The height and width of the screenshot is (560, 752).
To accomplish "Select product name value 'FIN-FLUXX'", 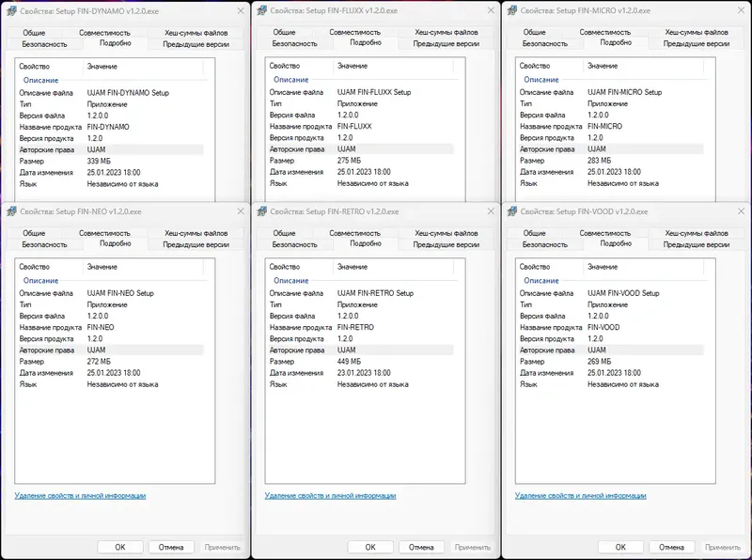I will pyautogui.click(x=354, y=126).
